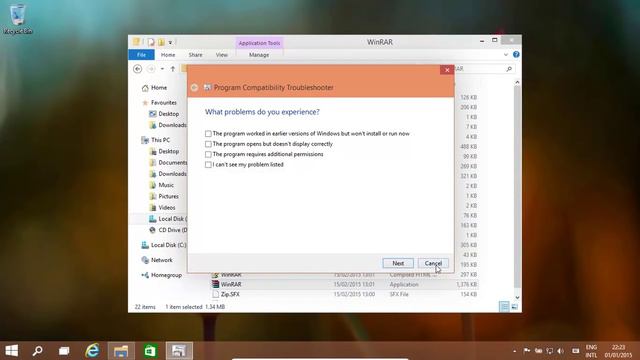Screen dimensions: 640x360
Task: Open the File menu in Explorer
Action: pos(141,55)
